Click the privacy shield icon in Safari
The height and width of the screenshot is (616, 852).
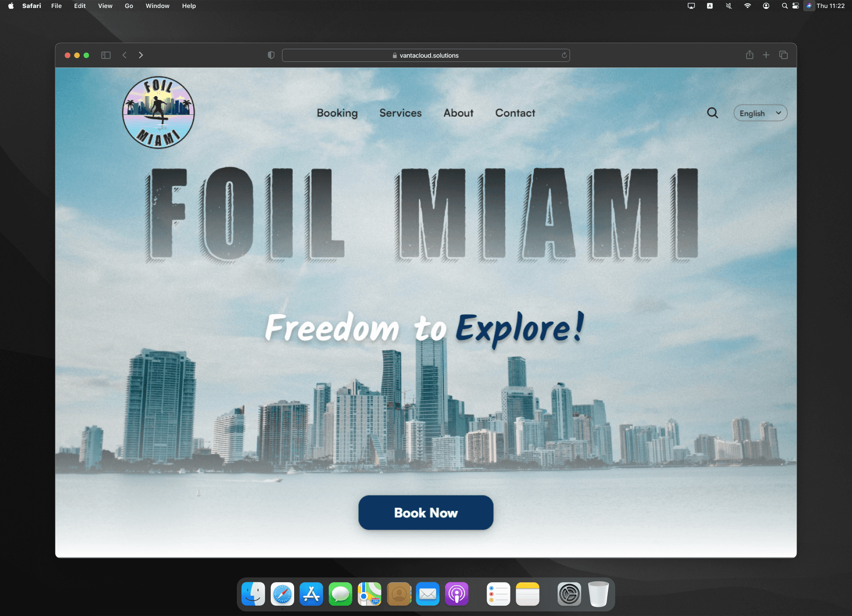(x=271, y=55)
